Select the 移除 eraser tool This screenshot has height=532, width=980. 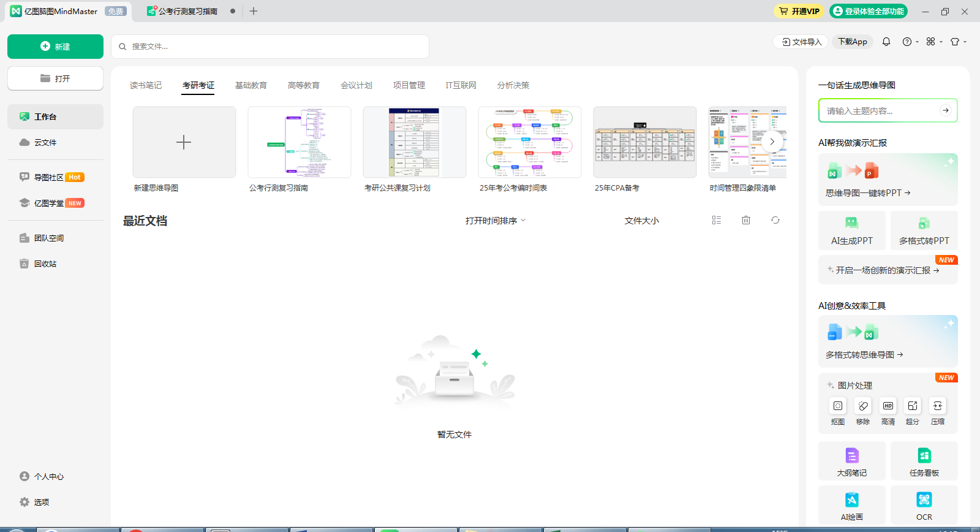point(863,411)
